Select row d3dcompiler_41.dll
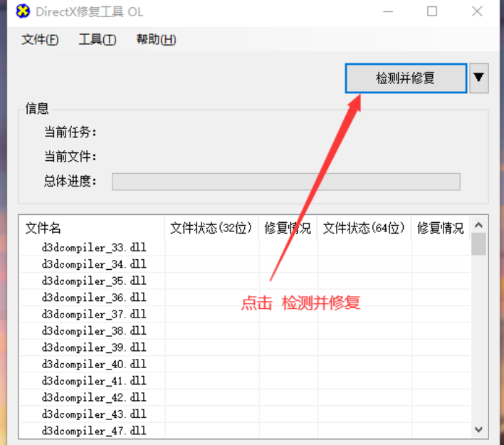 pos(245,381)
